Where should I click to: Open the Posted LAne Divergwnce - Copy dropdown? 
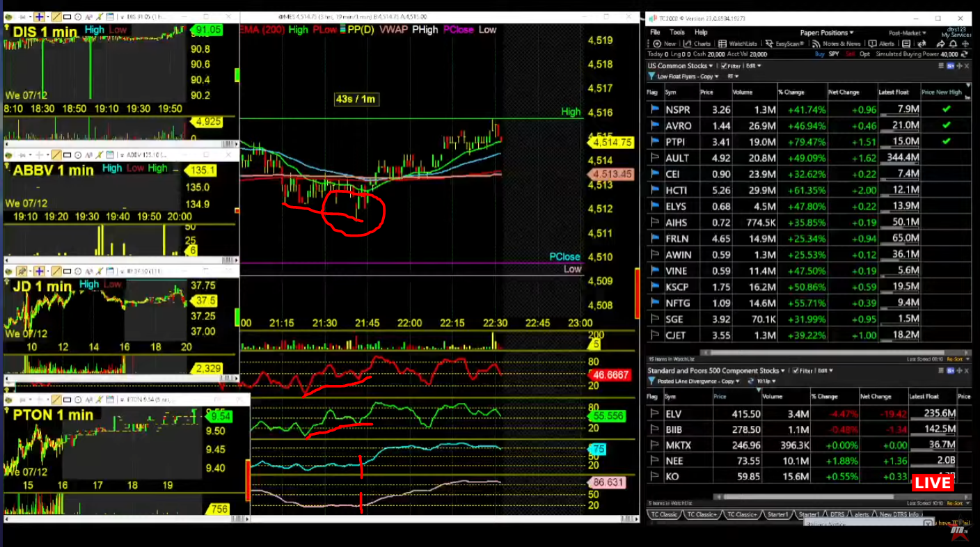coord(698,381)
